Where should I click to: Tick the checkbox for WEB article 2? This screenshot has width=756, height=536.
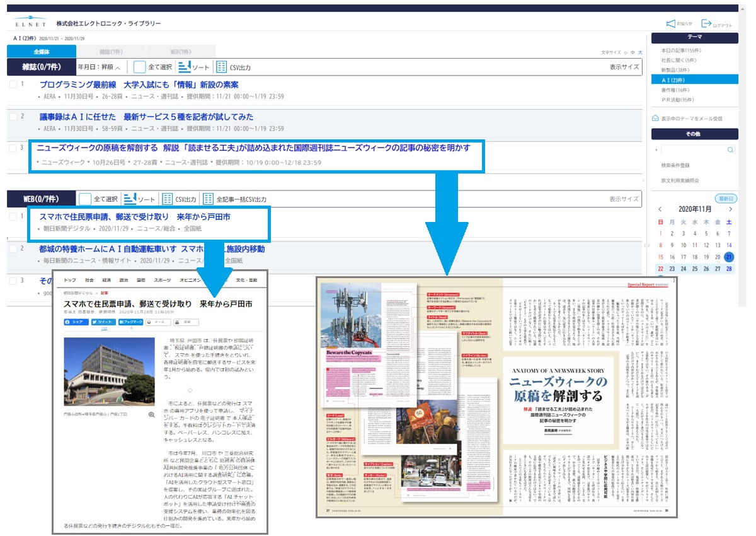tap(13, 249)
